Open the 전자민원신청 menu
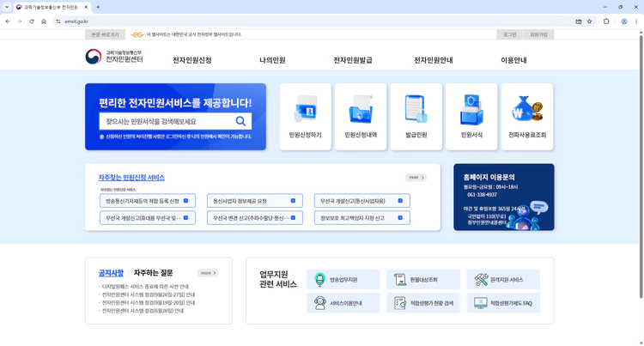644x346 pixels. (x=191, y=60)
